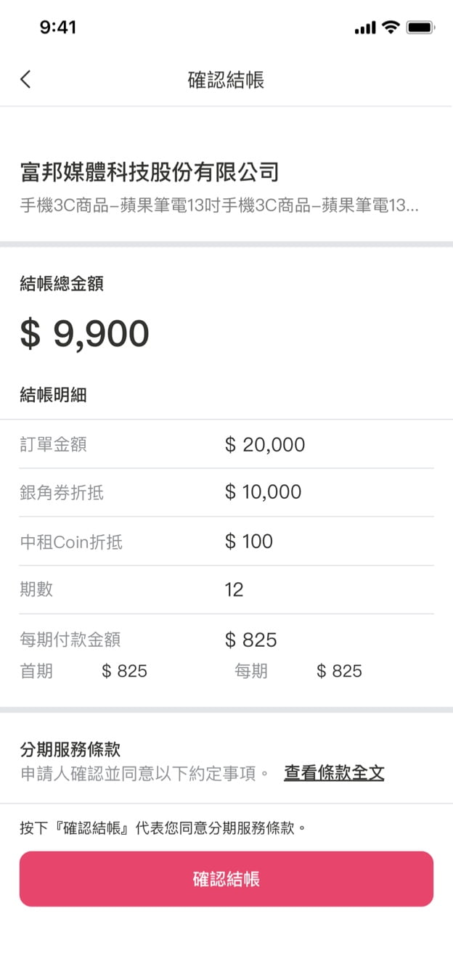
Task: Tap the $ 20,000 order amount
Action: click(265, 444)
